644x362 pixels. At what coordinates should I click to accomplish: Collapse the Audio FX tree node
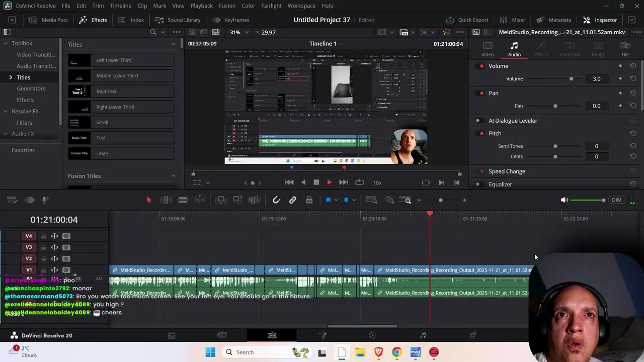[x=6, y=134]
